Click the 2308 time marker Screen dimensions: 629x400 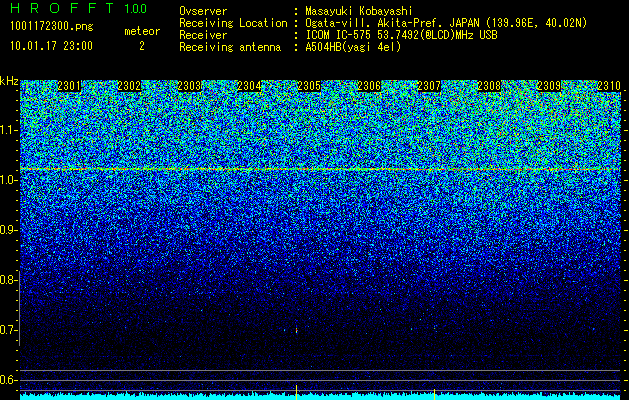point(489,86)
